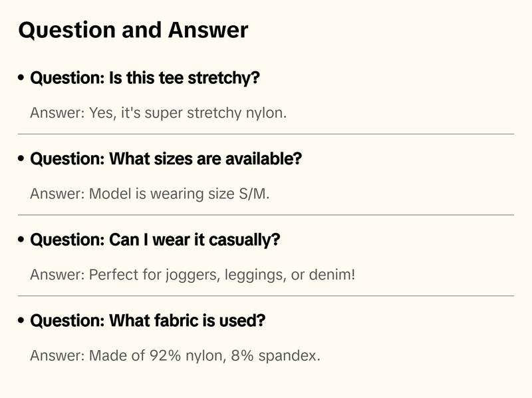
Task: Click the super stretchy nylon answer text
Action: 158,113
